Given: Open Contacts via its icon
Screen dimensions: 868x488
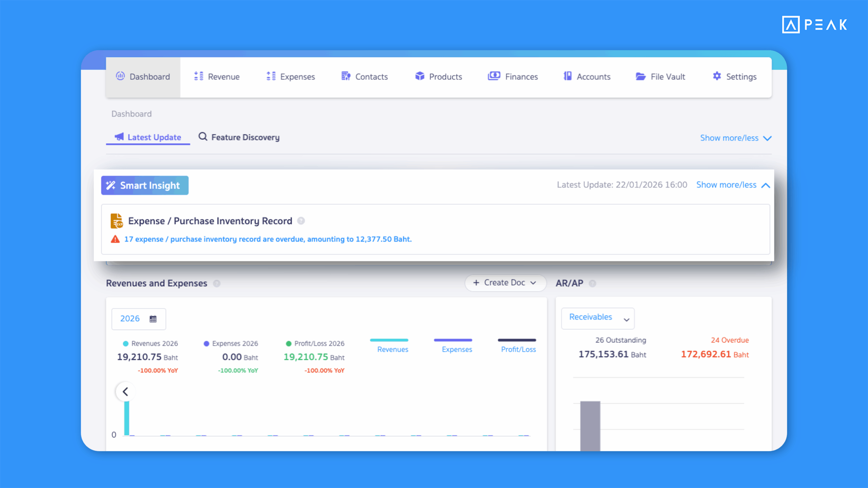Looking at the screenshot, I should point(346,77).
